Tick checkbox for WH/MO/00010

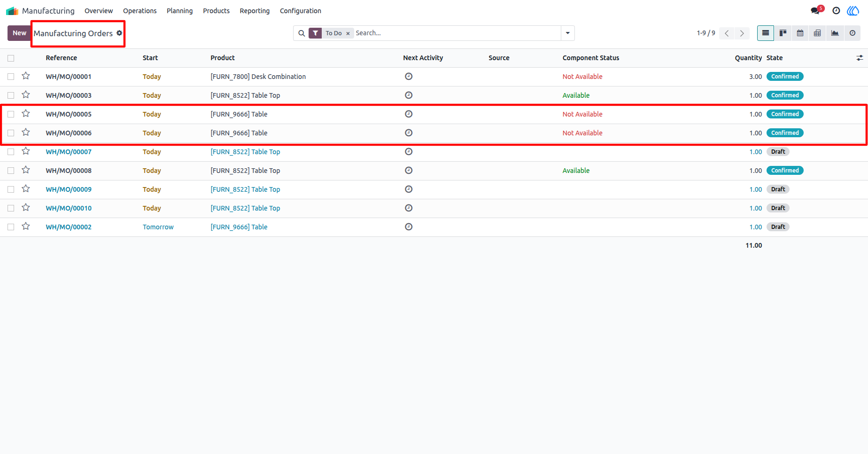(x=11, y=208)
